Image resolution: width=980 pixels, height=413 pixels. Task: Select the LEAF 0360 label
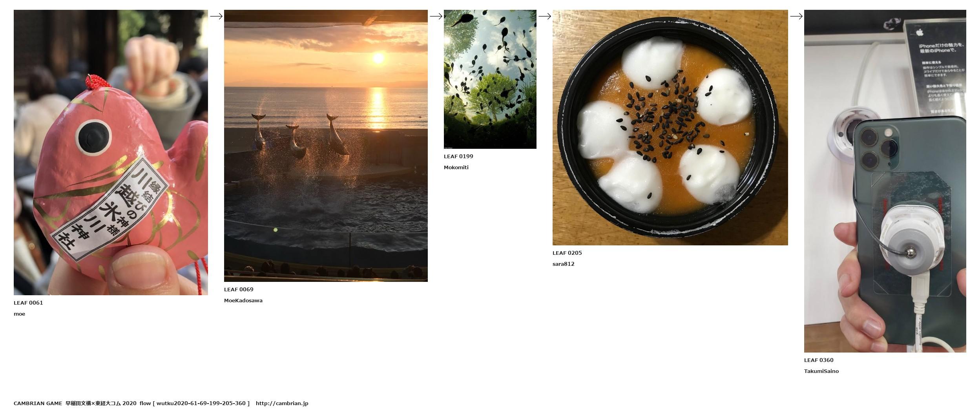pos(819,360)
